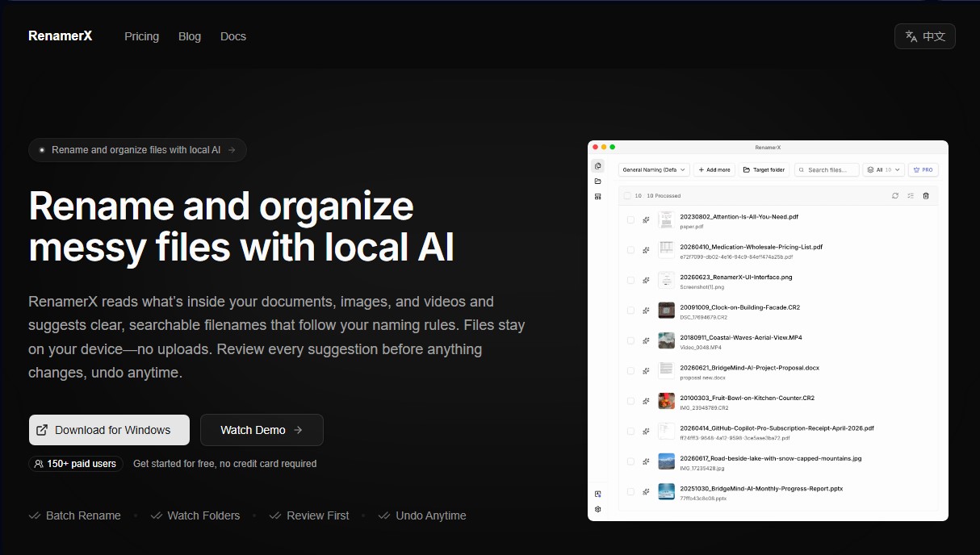
Task: Click the Batch Rename feature text
Action: [x=83, y=515]
